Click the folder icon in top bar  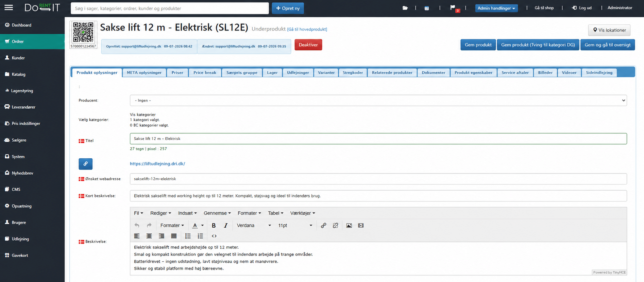pos(405,8)
